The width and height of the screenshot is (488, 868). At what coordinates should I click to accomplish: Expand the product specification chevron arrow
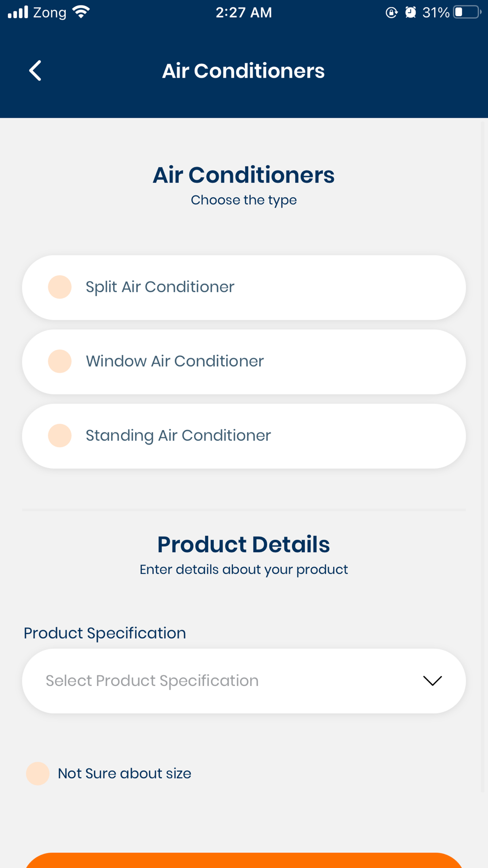point(432,681)
